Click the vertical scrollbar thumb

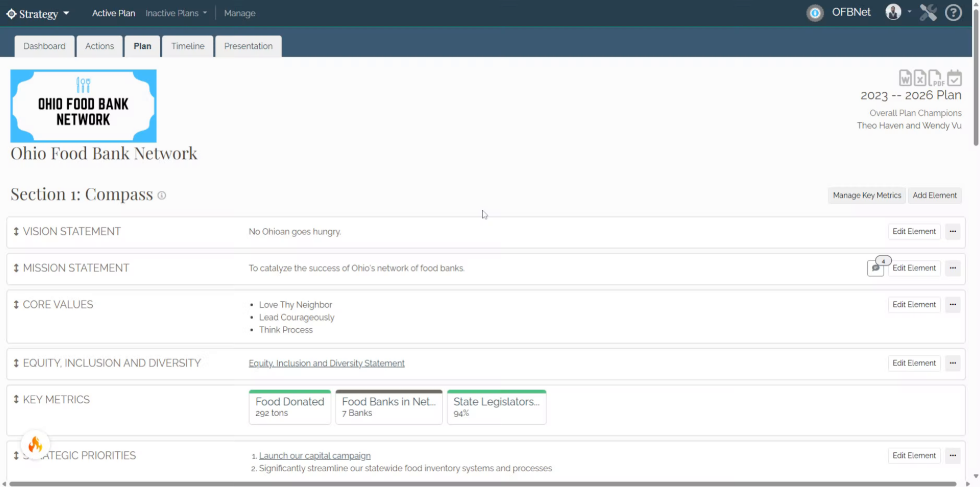(976, 77)
